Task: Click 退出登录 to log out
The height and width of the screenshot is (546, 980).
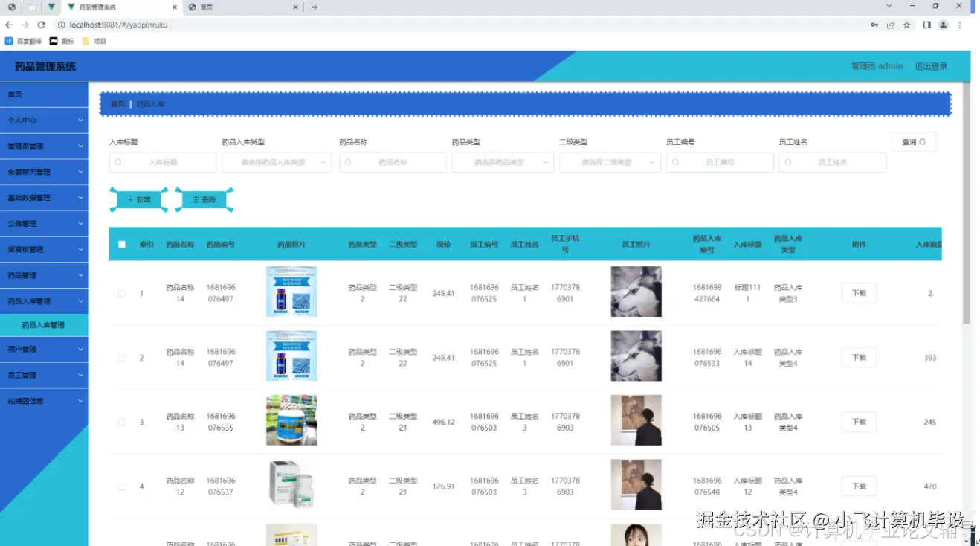Action: point(931,66)
